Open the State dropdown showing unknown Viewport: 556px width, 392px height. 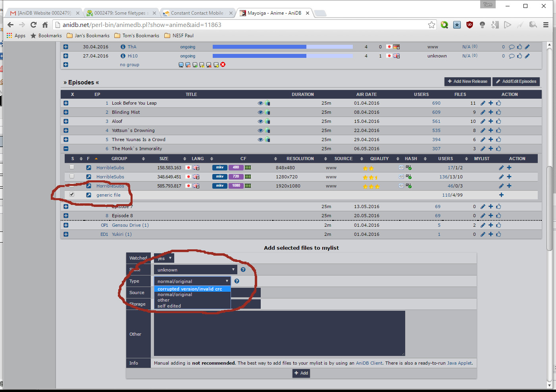(195, 270)
